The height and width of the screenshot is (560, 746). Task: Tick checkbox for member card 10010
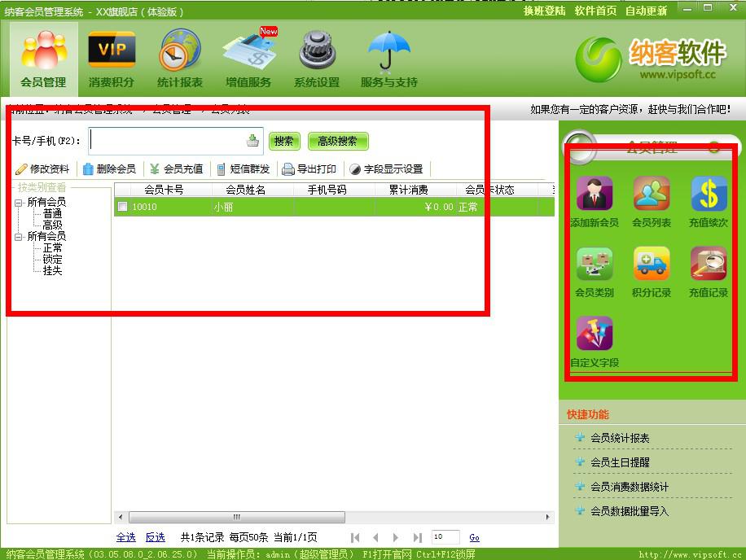(x=122, y=207)
